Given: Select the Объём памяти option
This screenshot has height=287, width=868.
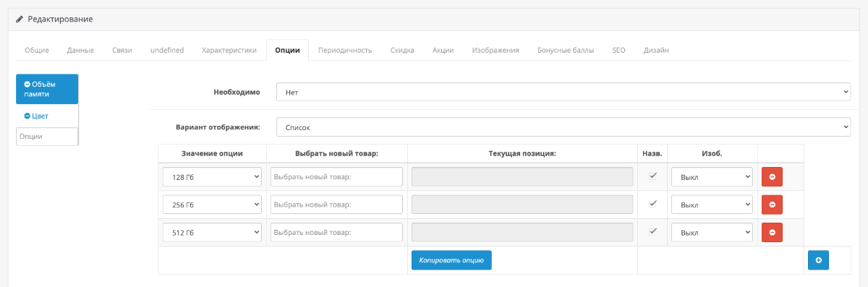Looking at the screenshot, I should click(x=47, y=89).
